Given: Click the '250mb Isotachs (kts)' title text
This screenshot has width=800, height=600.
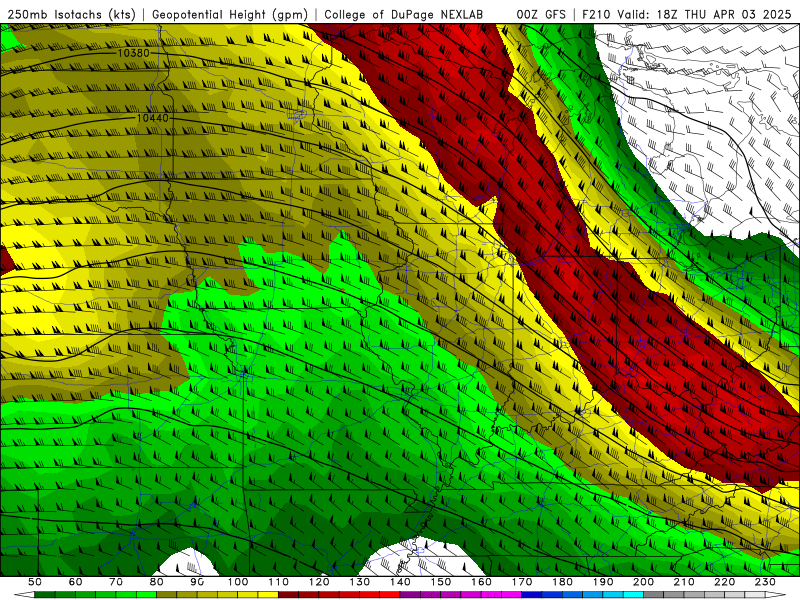Looking at the screenshot, I should [x=71, y=15].
